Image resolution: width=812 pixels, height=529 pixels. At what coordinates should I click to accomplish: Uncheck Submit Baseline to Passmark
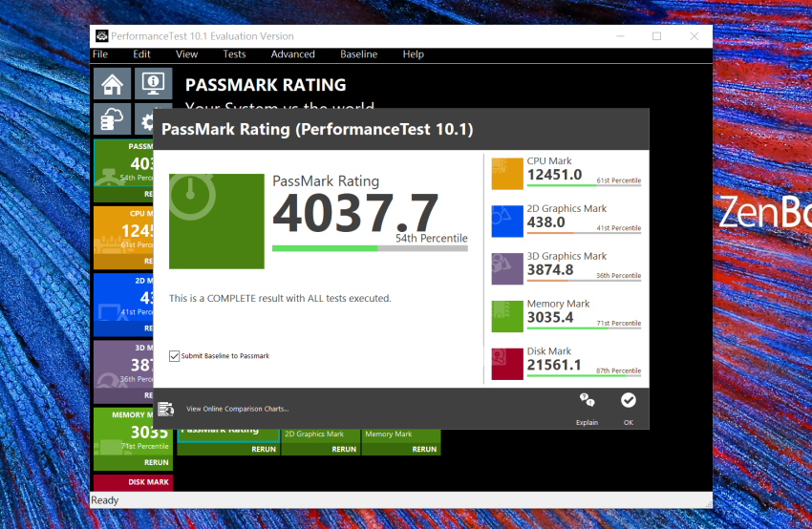pyautogui.click(x=175, y=356)
